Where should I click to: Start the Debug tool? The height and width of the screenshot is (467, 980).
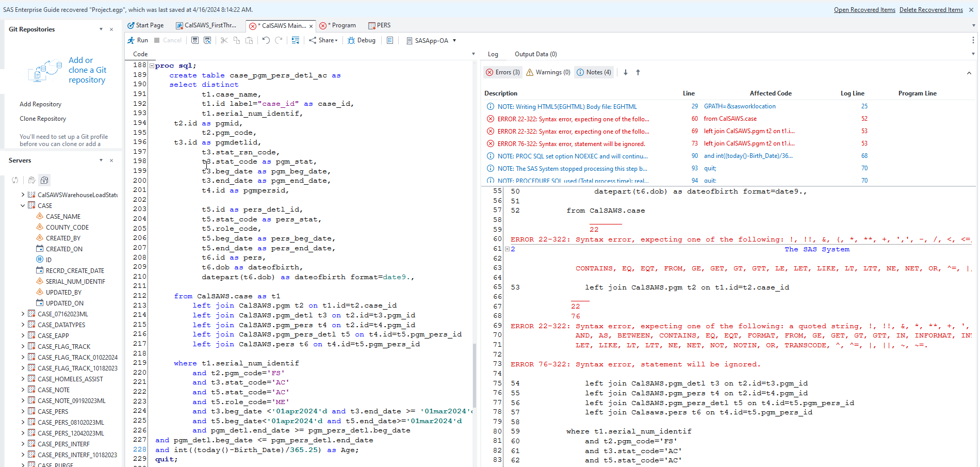click(361, 40)
